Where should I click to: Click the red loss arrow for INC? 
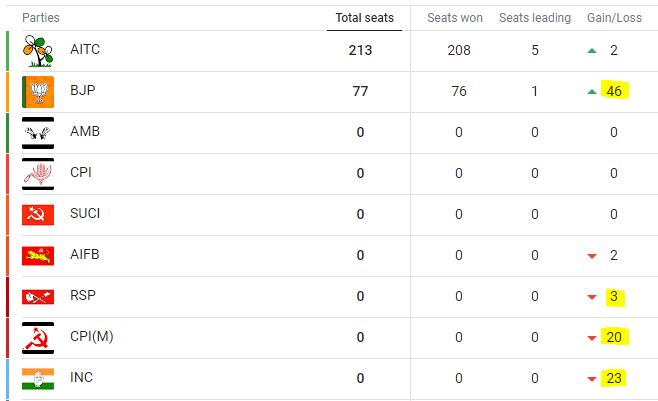point(592,379)
